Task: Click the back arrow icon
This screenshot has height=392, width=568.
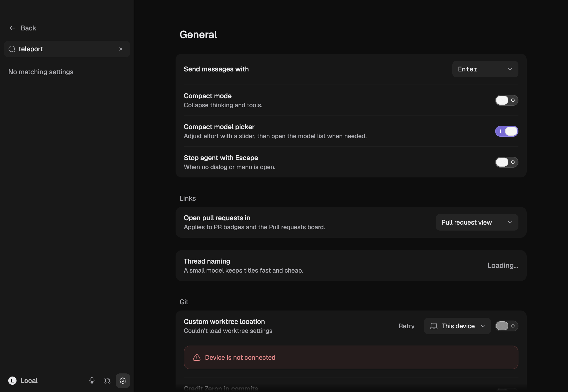Action: click(x=12, y=28)
